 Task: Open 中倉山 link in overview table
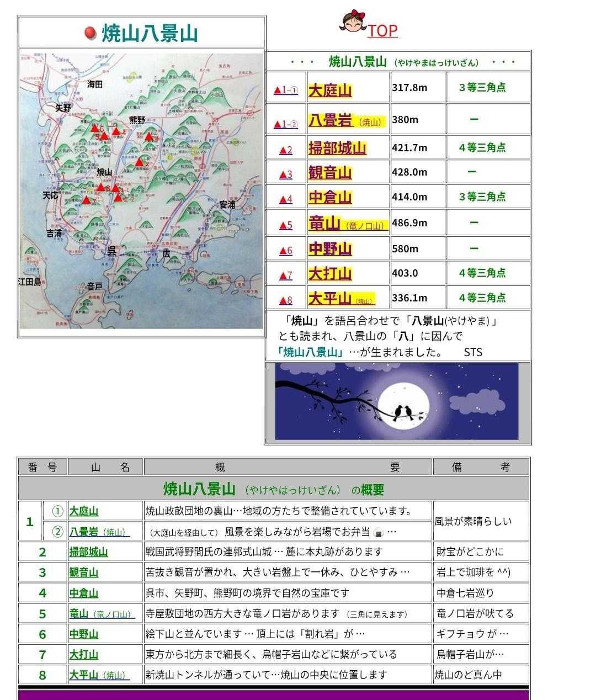[x=83, y=593]
